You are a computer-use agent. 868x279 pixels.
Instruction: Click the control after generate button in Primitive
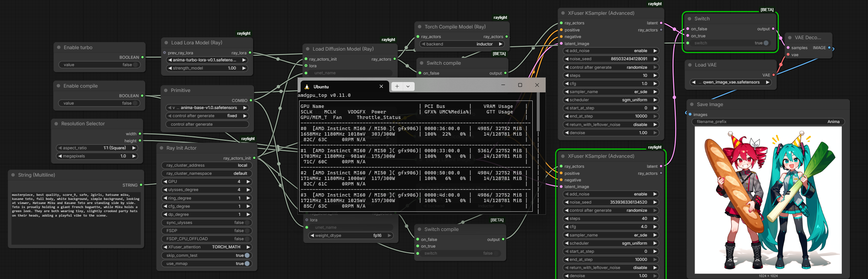point(207,125)
